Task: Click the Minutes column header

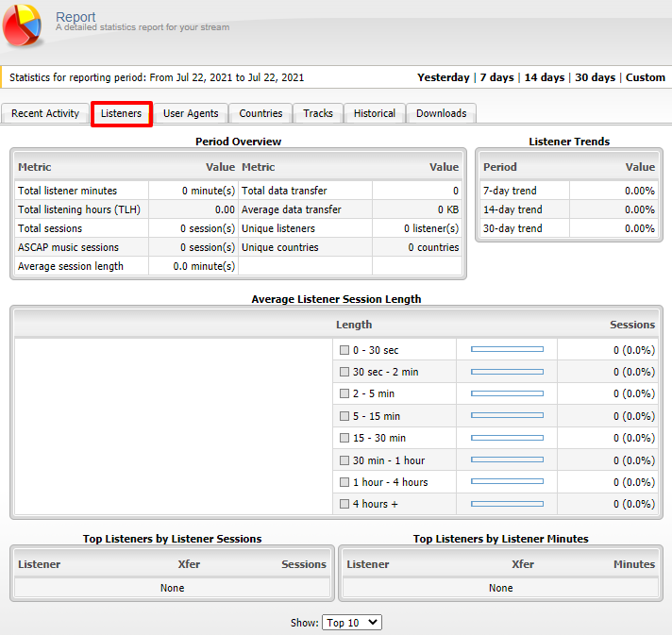Action: 634,564
